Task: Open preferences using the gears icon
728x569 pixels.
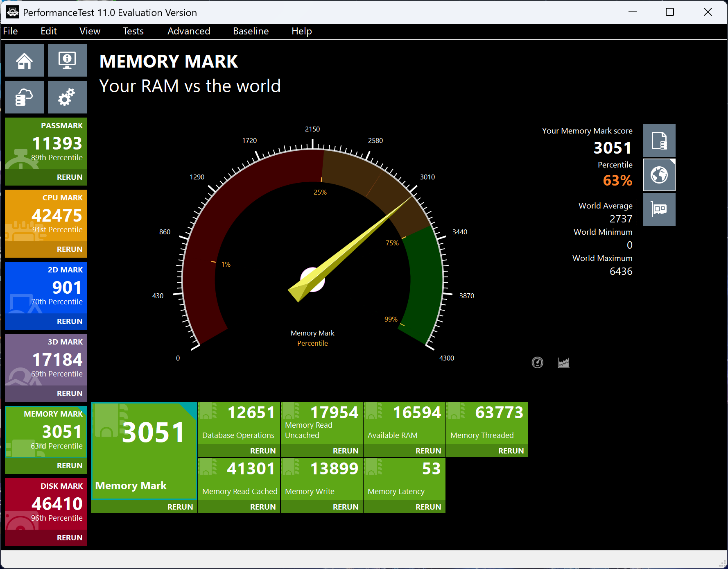Action: point(67,97)
